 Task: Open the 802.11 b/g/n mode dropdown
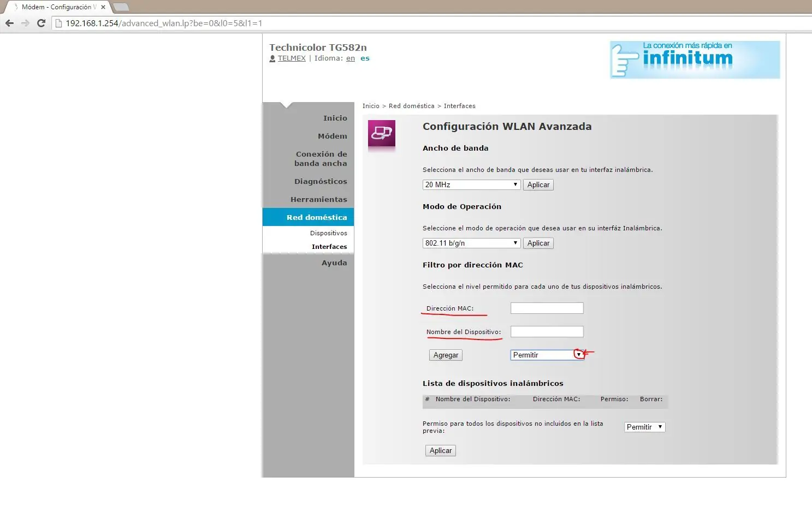click(471, 243)
